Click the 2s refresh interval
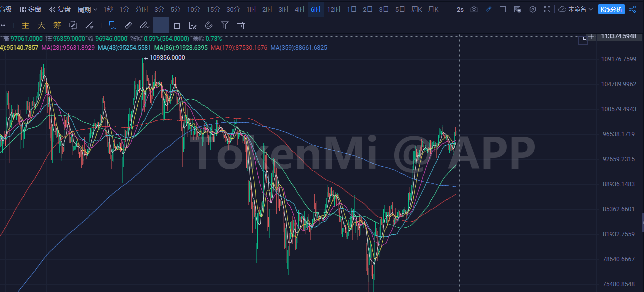The height and width of the screenshot is (292, 644). 460,9
